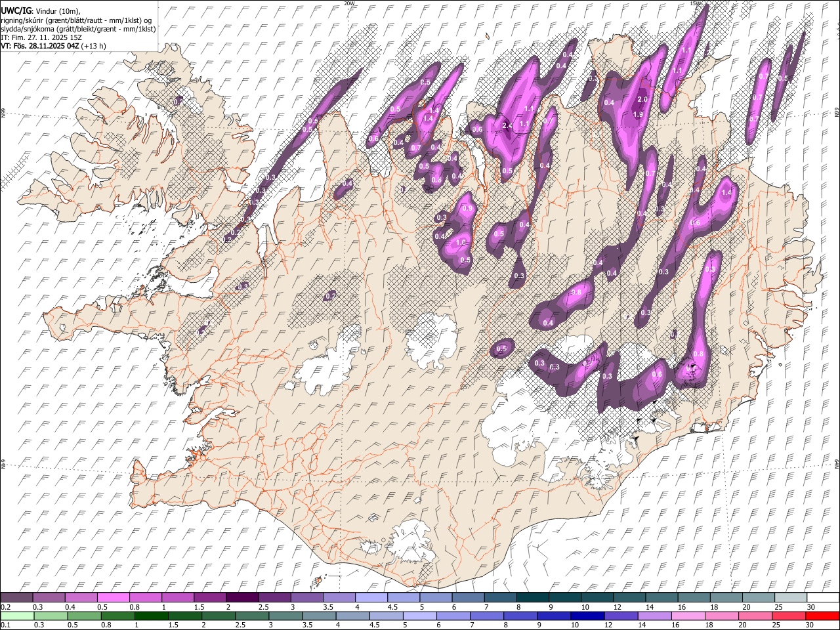Click the 'IT: Fim. 27. 11. 2025 15Z' line
This screenshot has width=840, height=630.
pos(41,37)
